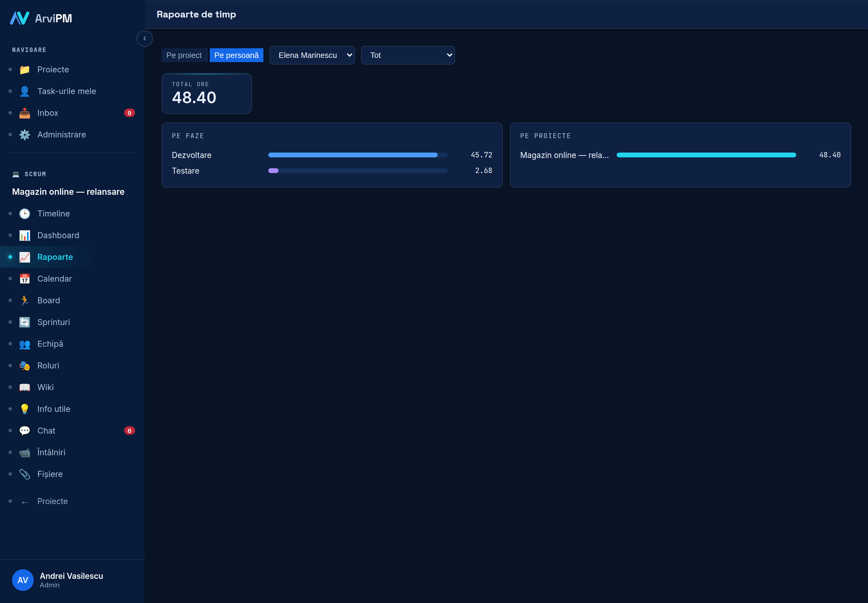Go back via the arrow Proiecte link

52,501
